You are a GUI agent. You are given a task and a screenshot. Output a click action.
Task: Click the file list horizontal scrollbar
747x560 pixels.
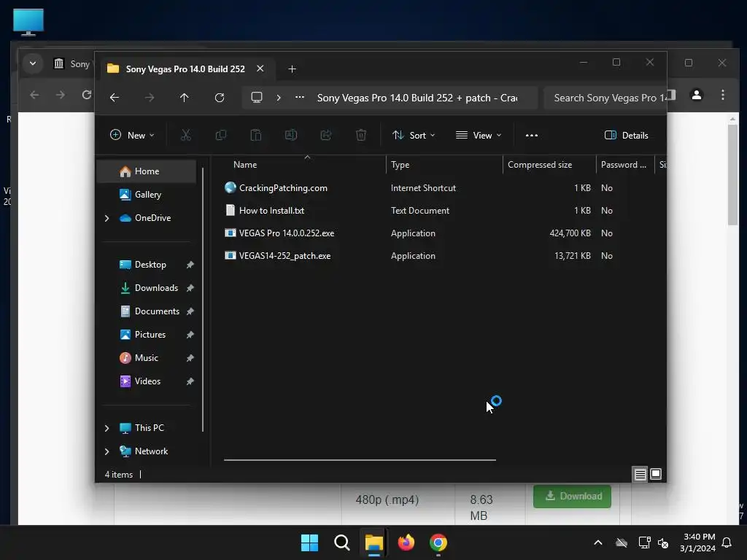(360, 460)
